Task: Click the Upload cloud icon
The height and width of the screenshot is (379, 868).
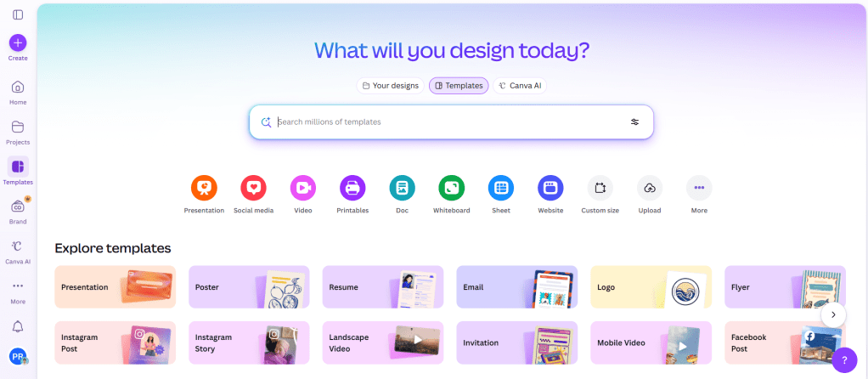Action: click(650, 189)
